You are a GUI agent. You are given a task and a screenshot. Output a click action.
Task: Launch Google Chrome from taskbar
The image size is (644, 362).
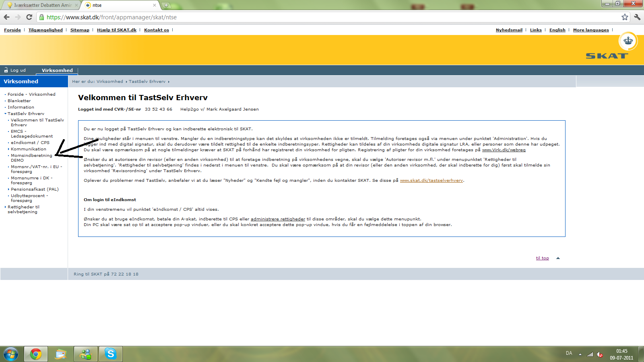(36, 354)
